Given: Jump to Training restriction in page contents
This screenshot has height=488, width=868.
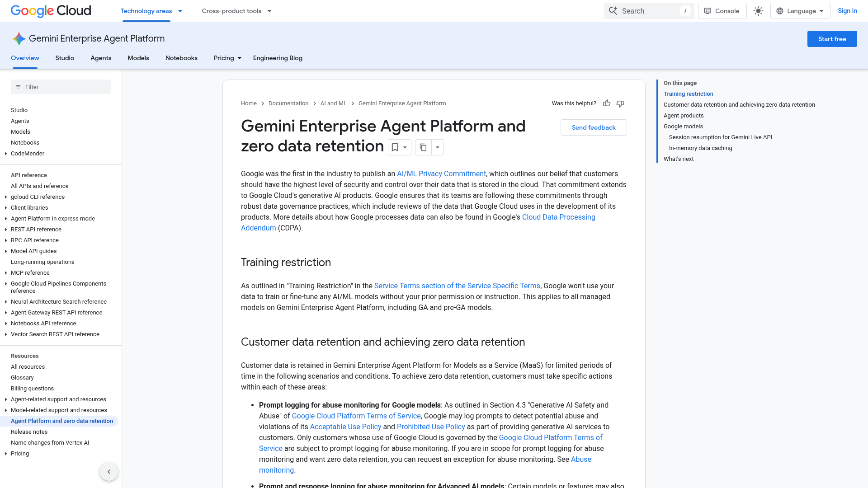Looking at the screenshot, I should 688,94.
